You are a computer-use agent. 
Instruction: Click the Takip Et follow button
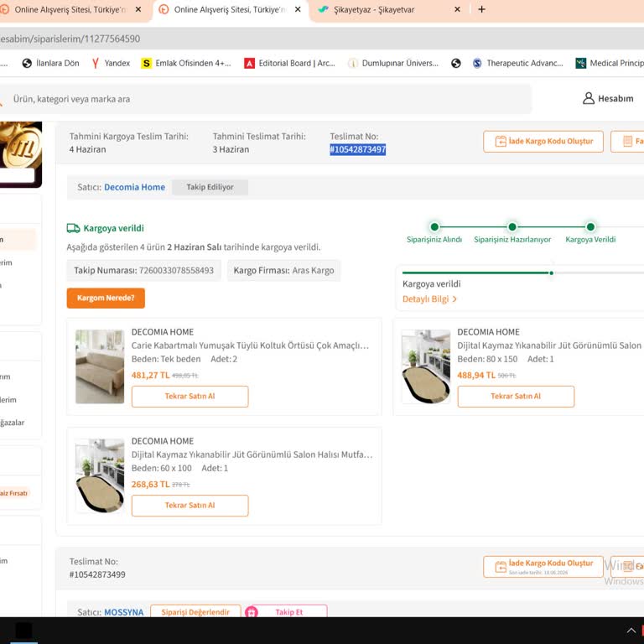click(x=286, y=612)
